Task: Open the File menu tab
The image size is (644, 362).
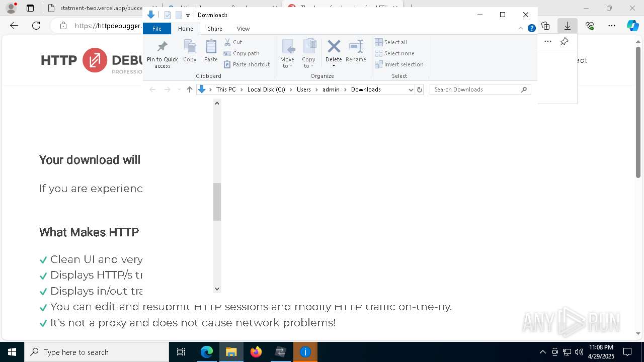Action: coord(157,29)
